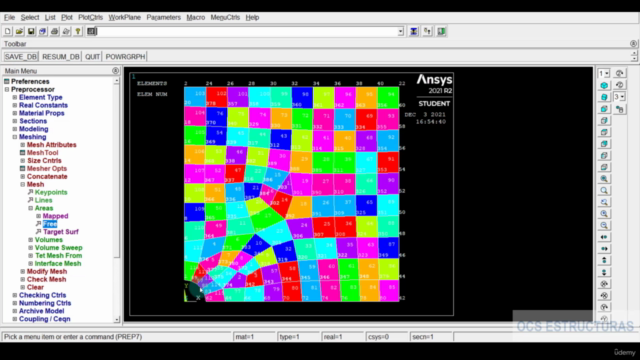Click in the command input field
This screenshot has width=640, height=360.
tap(247, 31)
